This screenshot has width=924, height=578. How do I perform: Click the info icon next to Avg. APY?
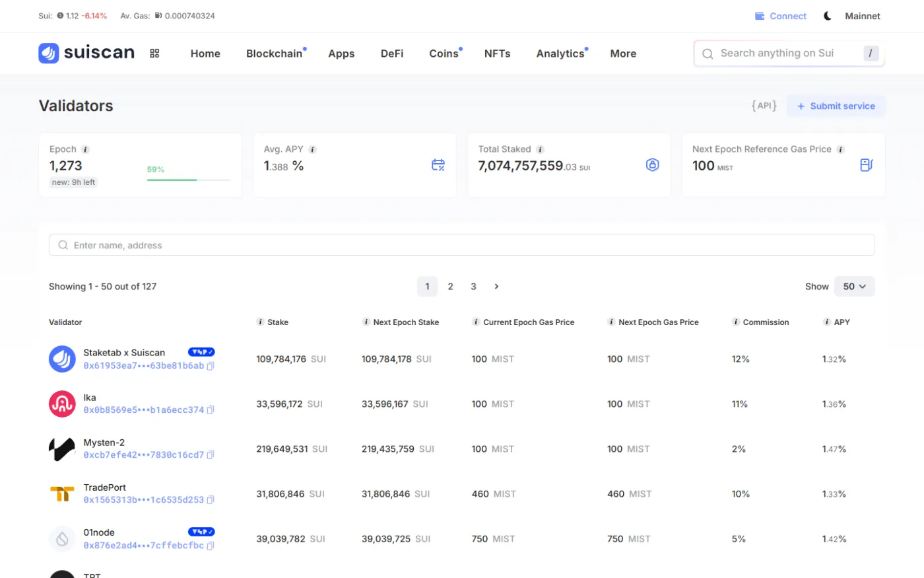click(x=313, y=149)
